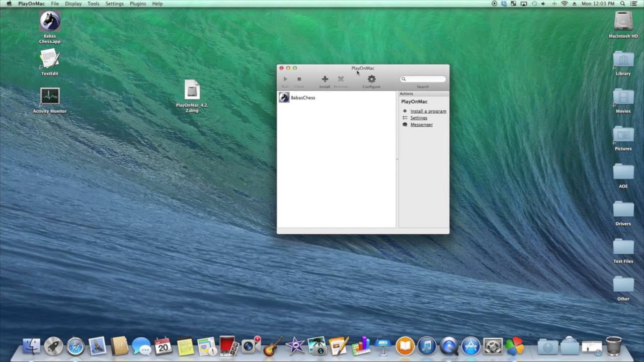Select the Drivers folder on desktop
Screen dimensions: 644x362
(x=623, y=210)
